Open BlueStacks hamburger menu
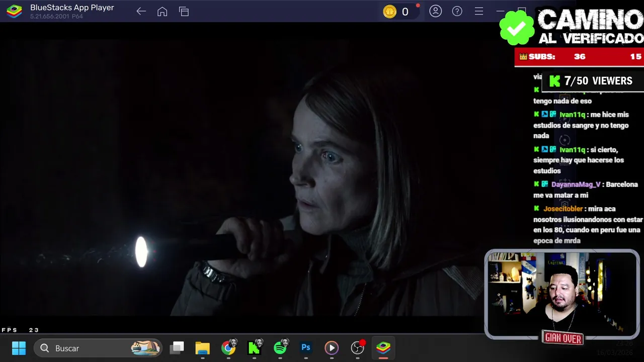Image resolution: width=644 pixels, height=362 pixels. (x=478, y=11)
